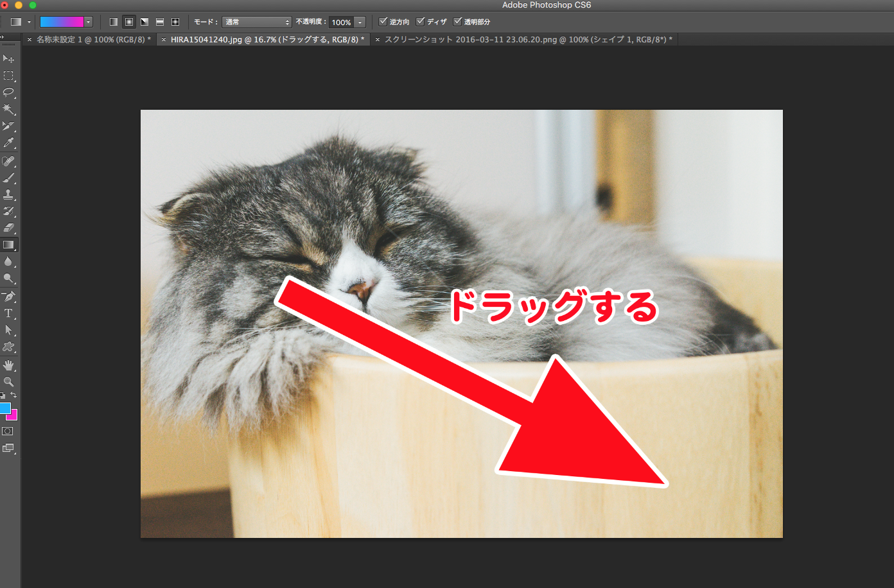This screenshot has width=894, height=588.
Task: Click the swap foreground/background colors arrows
Action: coord(13,395)
